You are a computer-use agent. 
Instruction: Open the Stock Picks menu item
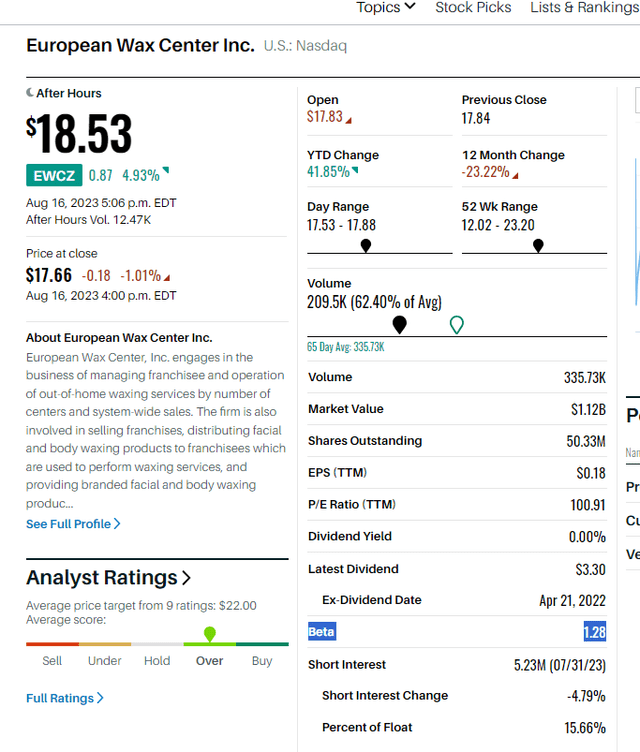[473, 7]
